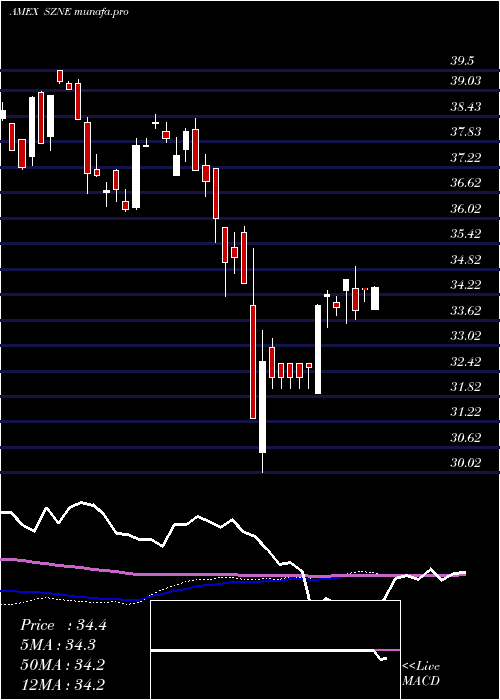
Task: Select the 37.83 price axis label
Action: [465, 132]
